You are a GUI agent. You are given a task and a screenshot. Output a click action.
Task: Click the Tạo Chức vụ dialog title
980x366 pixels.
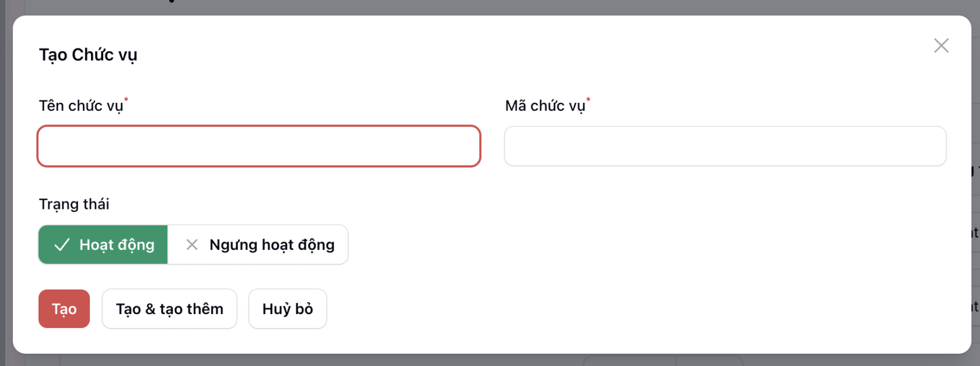(88, 55)
